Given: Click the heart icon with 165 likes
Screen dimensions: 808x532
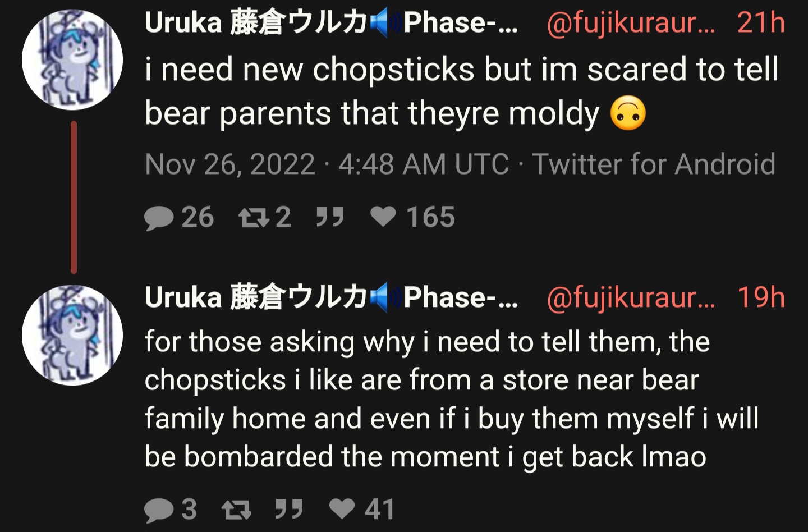Looking at the screenshot, I should 383,217.
